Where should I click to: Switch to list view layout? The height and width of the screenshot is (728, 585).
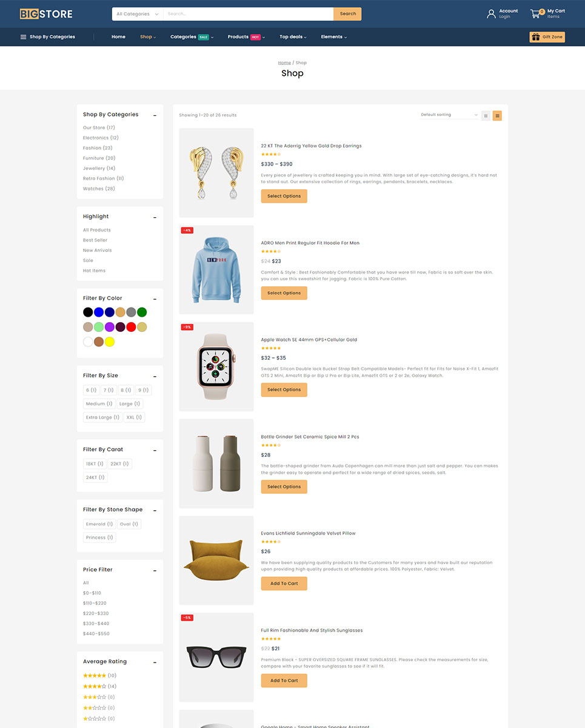497,115
